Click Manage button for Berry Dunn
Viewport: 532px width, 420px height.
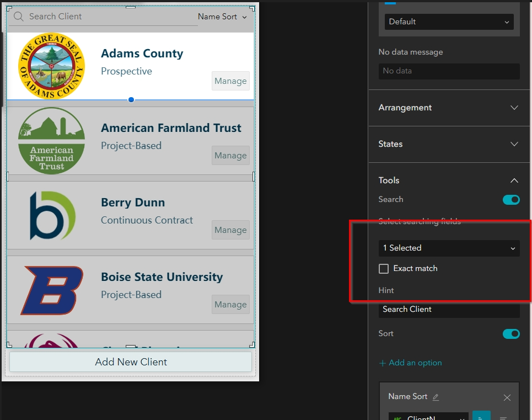tap(230, 230)
